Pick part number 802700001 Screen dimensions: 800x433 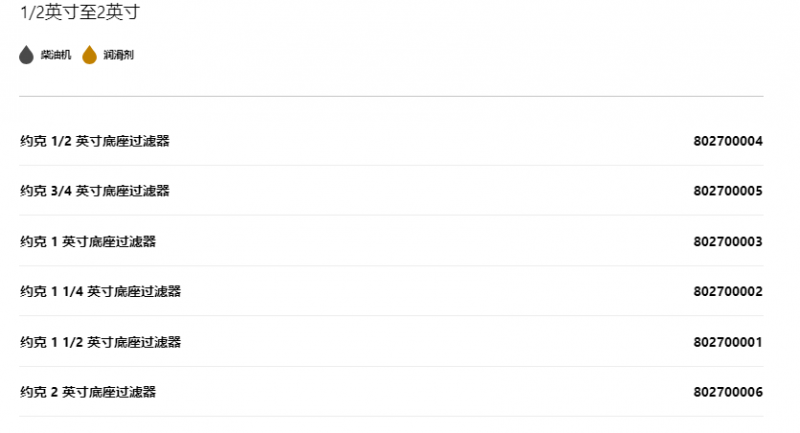pyautogui.click(x=728, y=342)
